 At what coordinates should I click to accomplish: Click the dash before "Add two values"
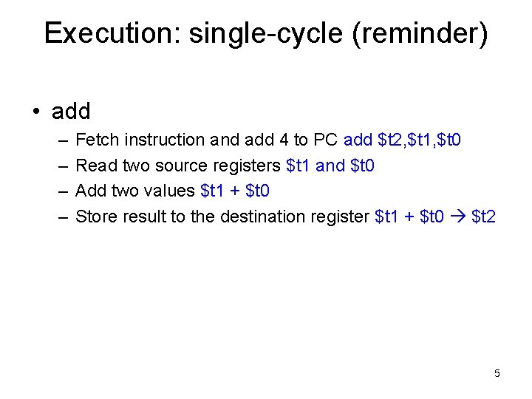click(x=60, y=191)
